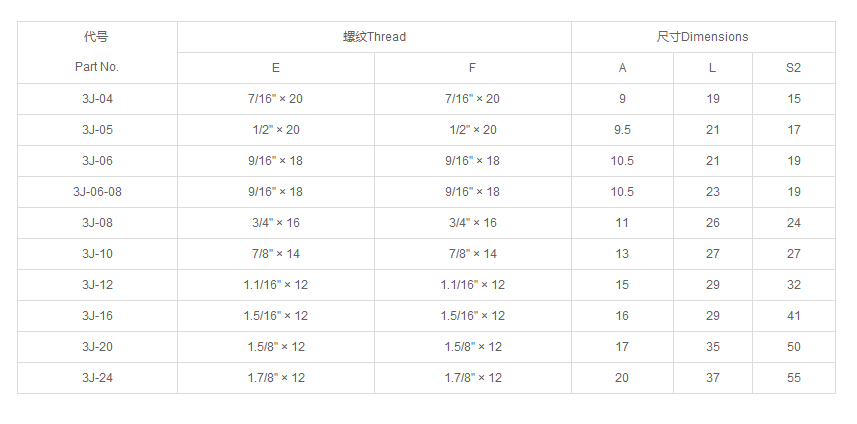Viewport: 857px width, 424px height.
Task: Select the A value 9.5 for 3J-05
Action: tap(622, 130)
